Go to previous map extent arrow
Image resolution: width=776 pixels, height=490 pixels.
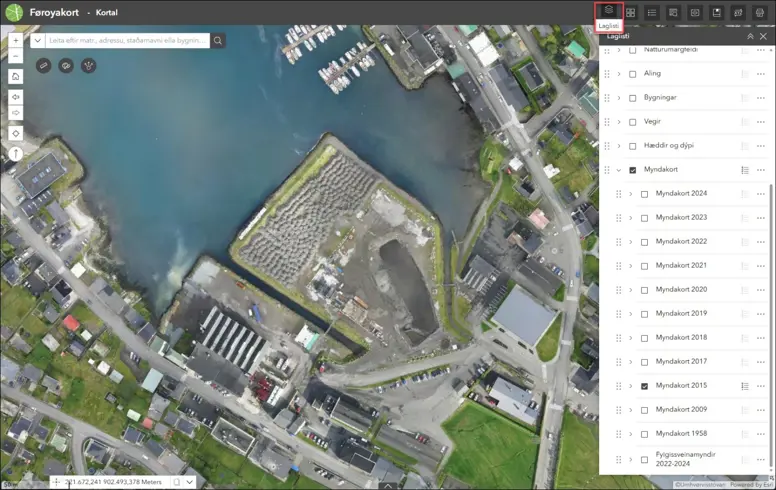(16, 97)
